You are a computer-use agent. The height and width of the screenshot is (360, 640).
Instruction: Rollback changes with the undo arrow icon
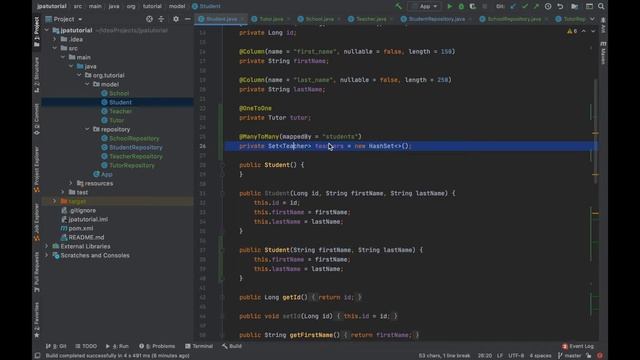tap(560, 6)
